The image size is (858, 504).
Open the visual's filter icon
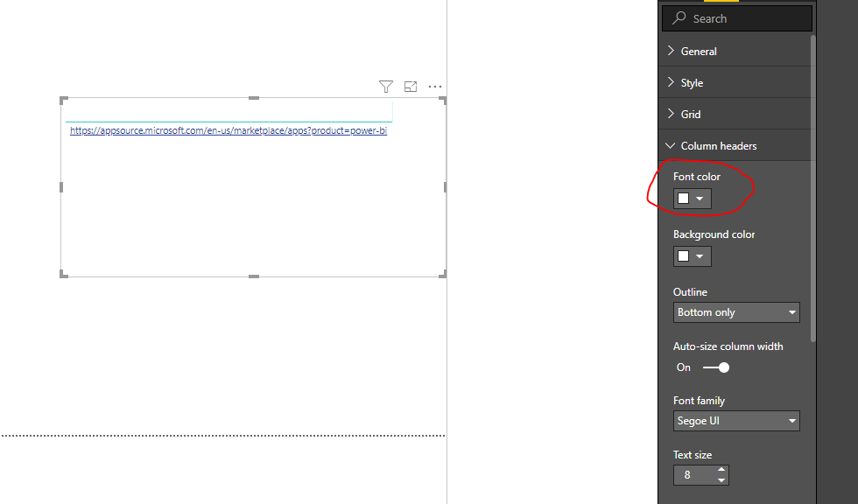point(386,87)
